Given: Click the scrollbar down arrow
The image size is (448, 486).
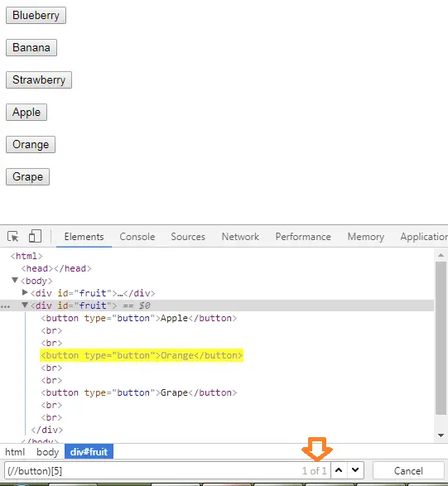Looking at the screenshot, I should tap(441, 435).
